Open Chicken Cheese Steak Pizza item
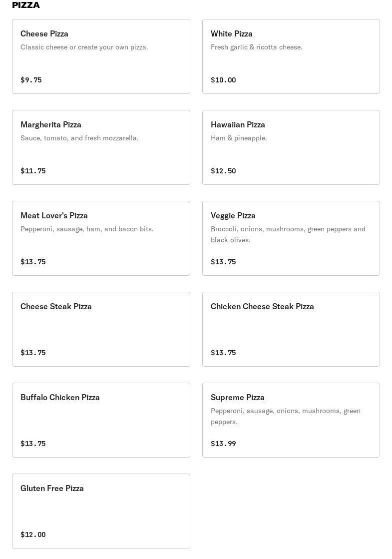 point(291,329)
